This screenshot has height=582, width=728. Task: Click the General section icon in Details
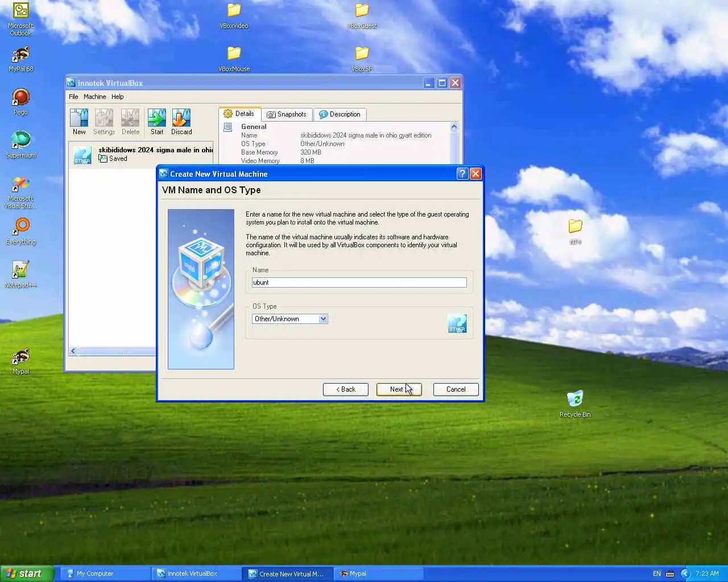pos(228,127)
